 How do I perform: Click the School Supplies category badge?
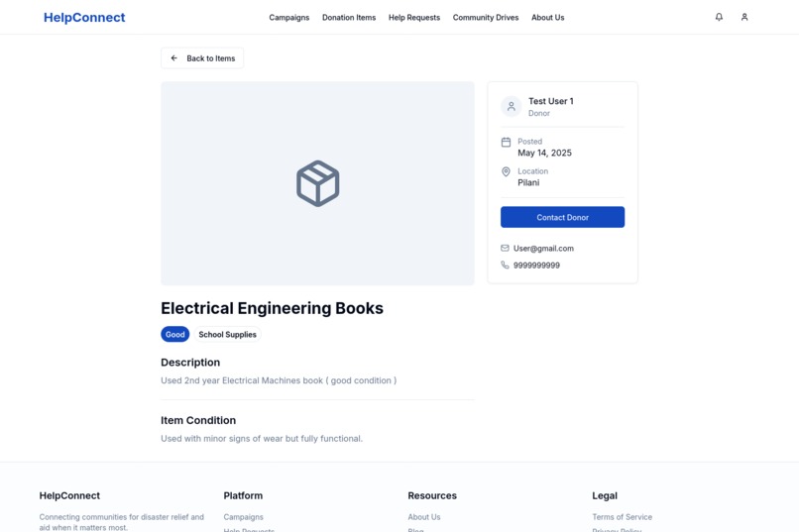227,335
